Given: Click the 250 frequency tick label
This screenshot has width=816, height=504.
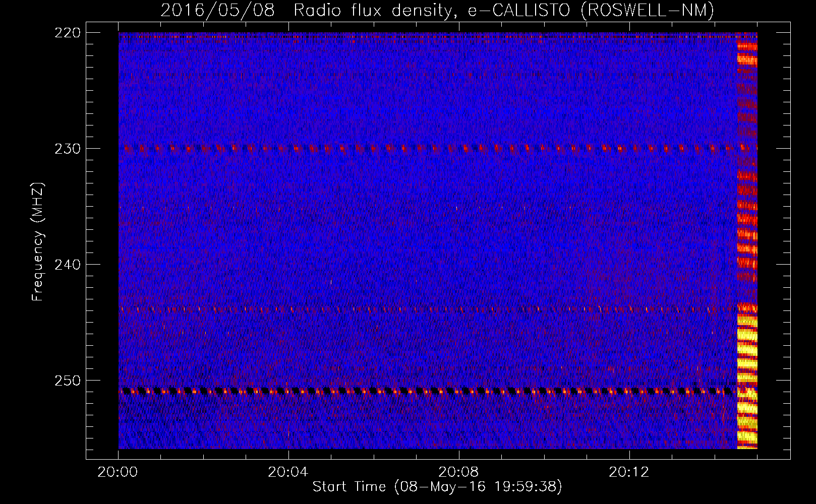Looking at the screenshot, I should 67,381.
